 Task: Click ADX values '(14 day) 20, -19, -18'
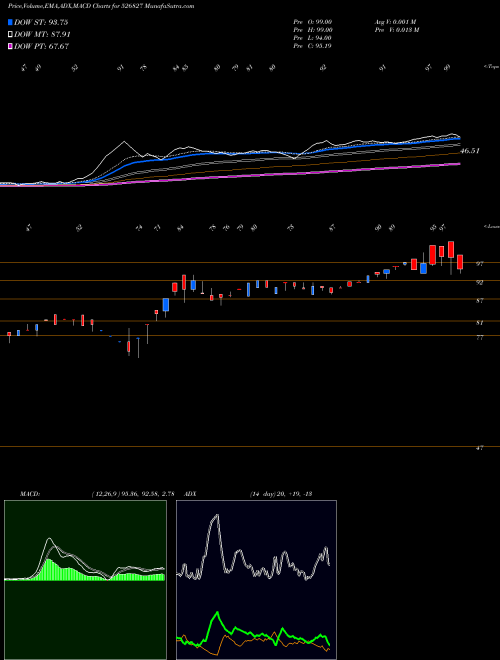(x=280, y=494)
